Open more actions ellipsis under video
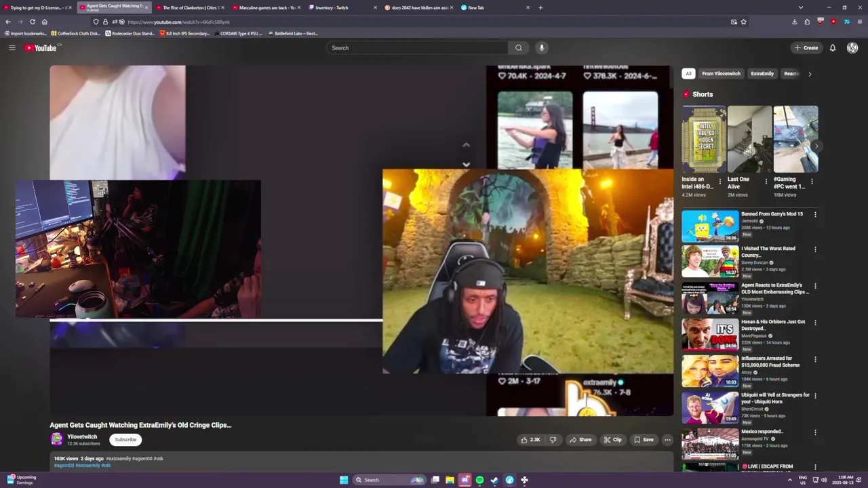Viewport: 868px width, 488px height. pos(667,440)
